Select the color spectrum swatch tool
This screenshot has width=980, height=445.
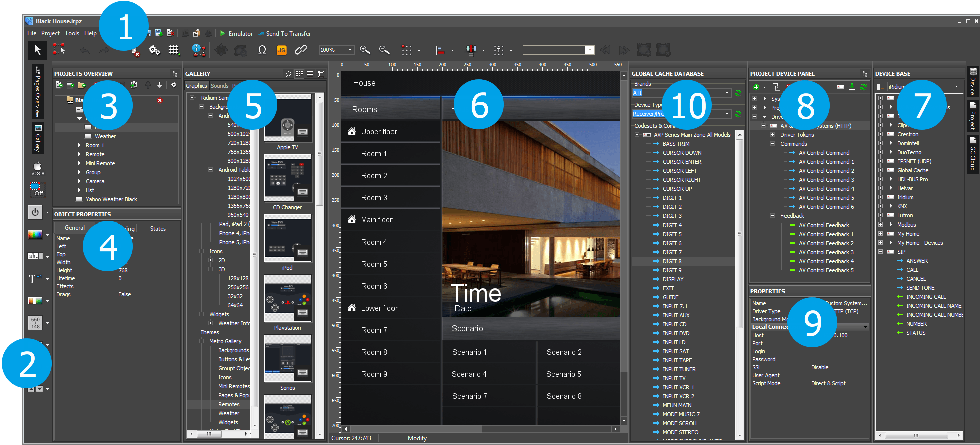tap(35, 234)
